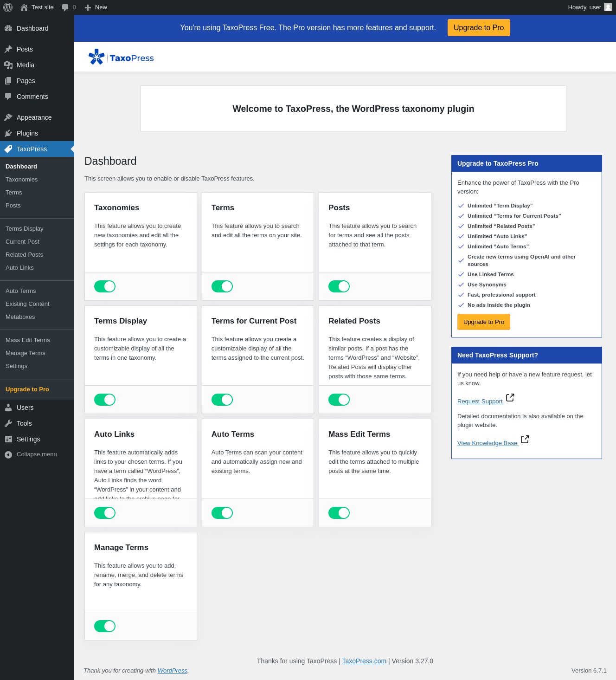Go to Existing Content submenu item

[37, 304]
